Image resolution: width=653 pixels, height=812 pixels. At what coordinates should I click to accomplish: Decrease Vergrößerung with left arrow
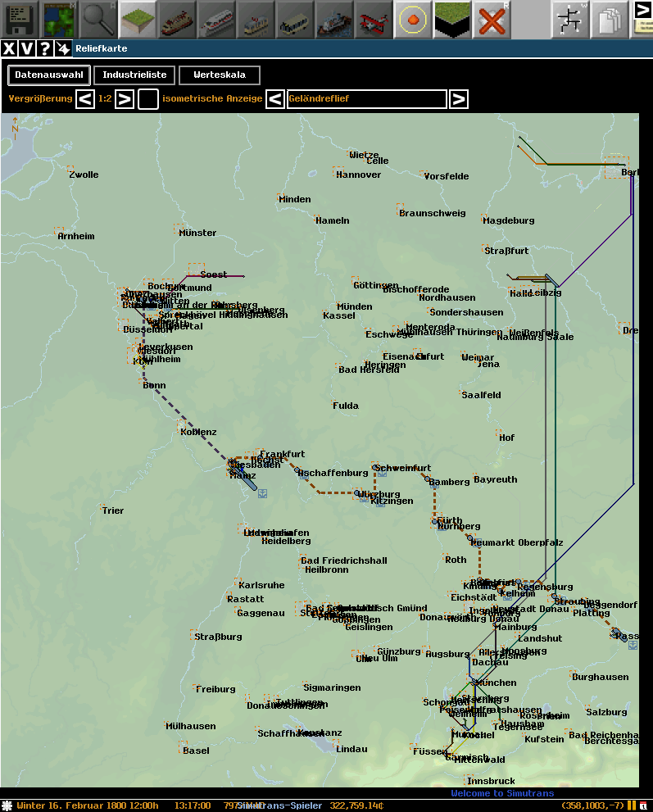(85, 99)
